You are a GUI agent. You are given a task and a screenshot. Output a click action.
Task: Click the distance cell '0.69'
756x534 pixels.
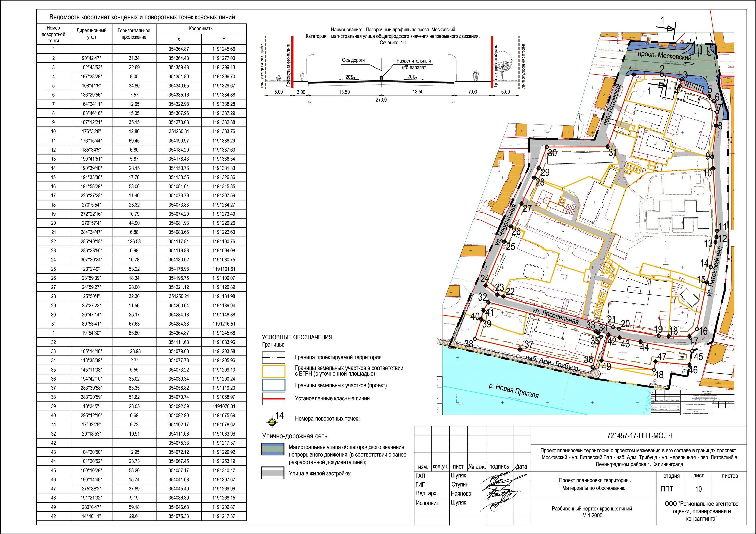point(134,415)
